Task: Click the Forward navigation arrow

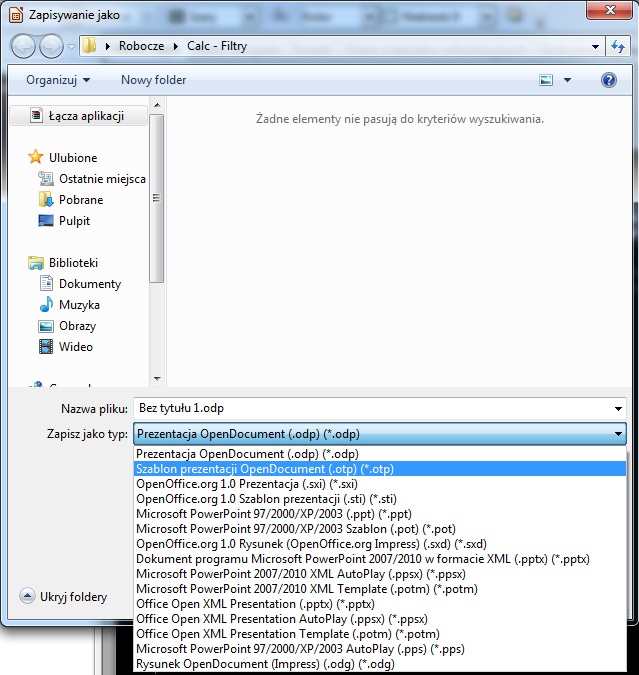Action: pyautogui.click(x=51, y=46)
